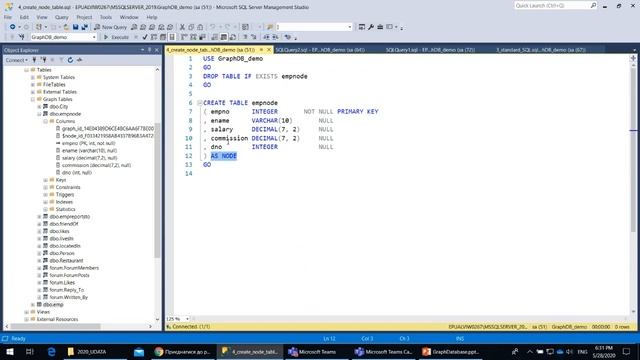Open Edge from the taskbar
Viewport: 640px width, 360px height.
click(x=51, y=351)
